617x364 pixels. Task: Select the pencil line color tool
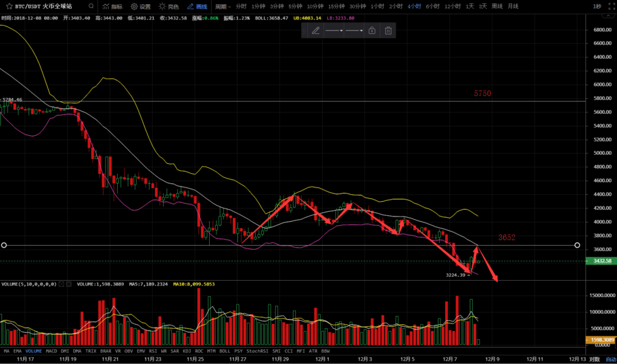pos(315,30)
